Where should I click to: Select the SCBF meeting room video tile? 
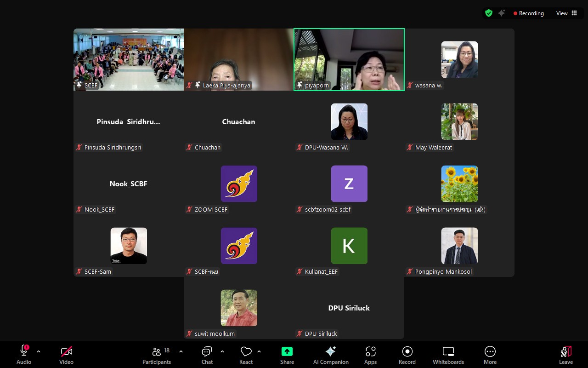click(129, 59)
